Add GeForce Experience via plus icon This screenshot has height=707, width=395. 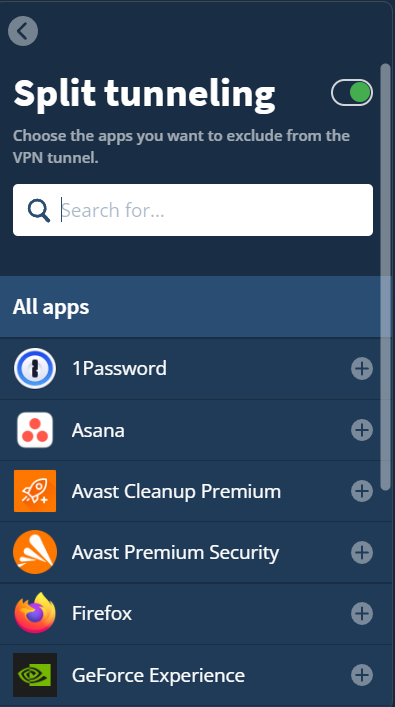tap(362, 675)
